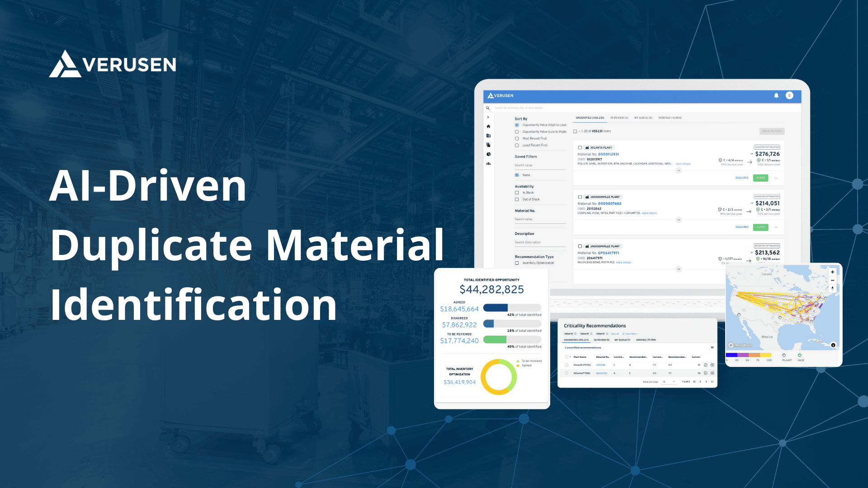Click Disagree on Jacksonville Plant item

point(742,227)
